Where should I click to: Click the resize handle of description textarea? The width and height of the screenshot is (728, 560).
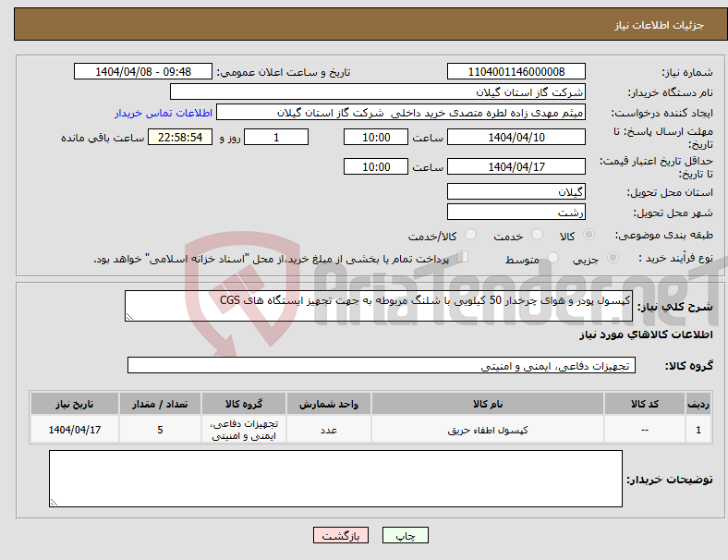pyautogui.click(x=129, y=317)
